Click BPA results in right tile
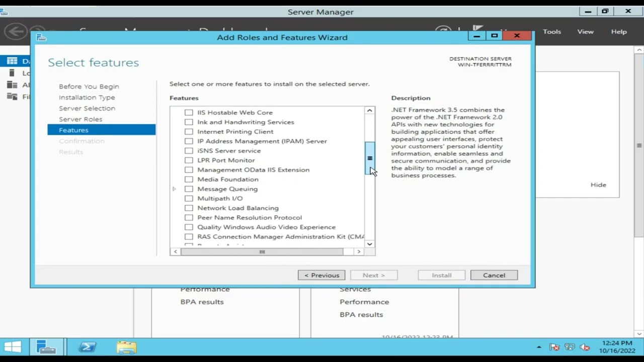 click(x=361, y=314)
